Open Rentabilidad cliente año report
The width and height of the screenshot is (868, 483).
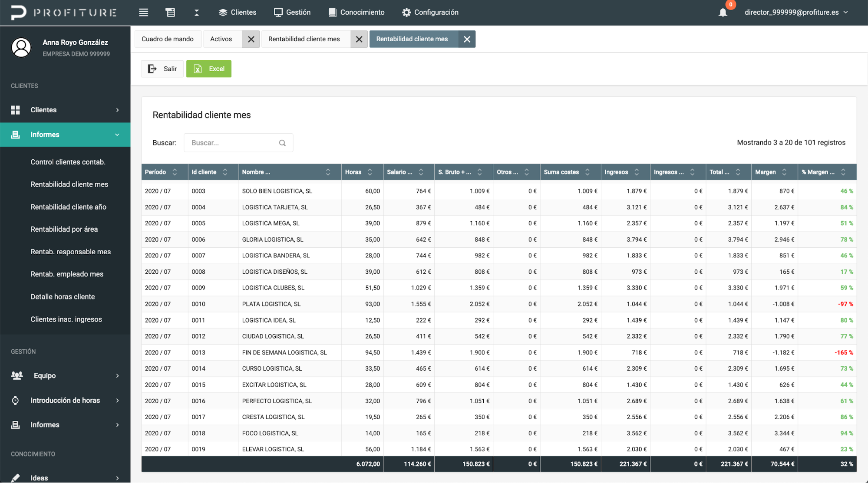(x=68, y=207)
